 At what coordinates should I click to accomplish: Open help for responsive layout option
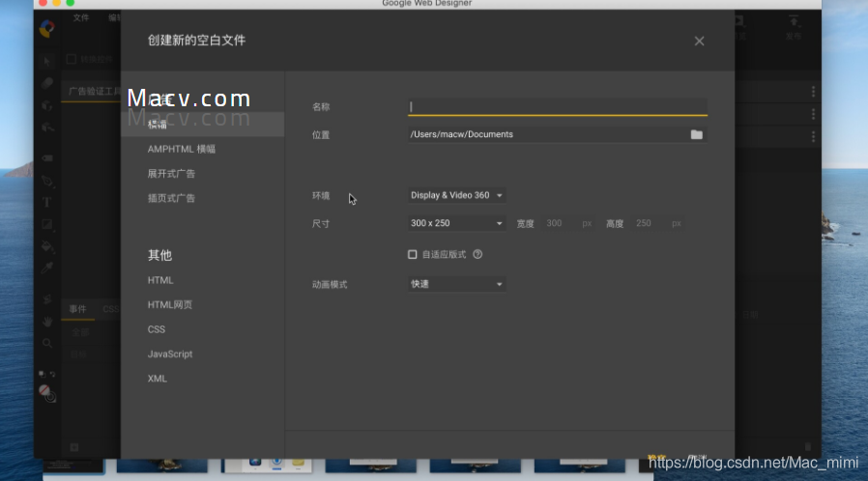click(477, 254)
